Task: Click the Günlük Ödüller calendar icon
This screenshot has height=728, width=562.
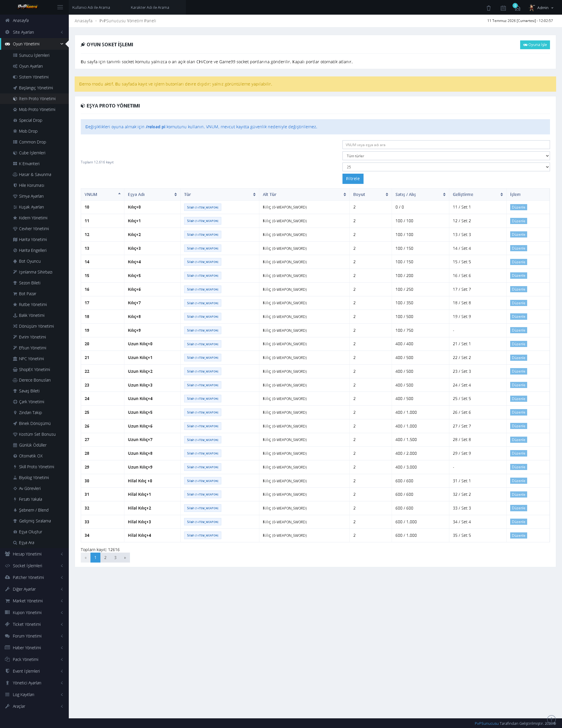Action: (x=15, y=445)
